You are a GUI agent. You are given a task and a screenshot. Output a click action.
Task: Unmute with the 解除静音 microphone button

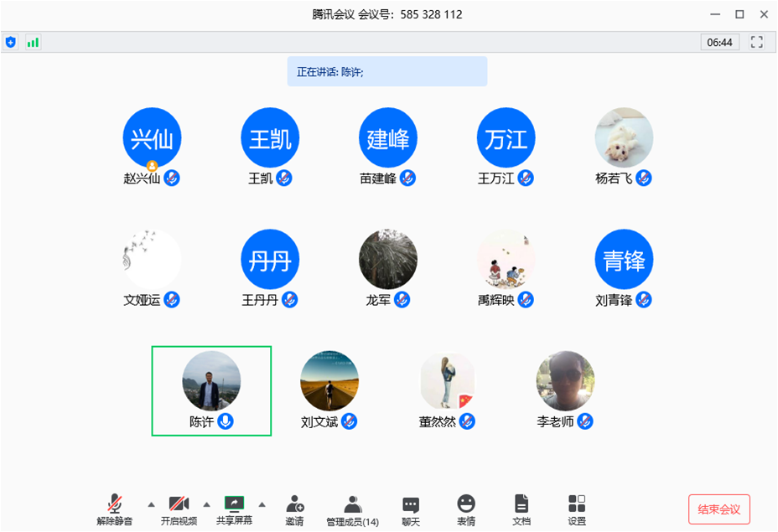coord(115,509)
